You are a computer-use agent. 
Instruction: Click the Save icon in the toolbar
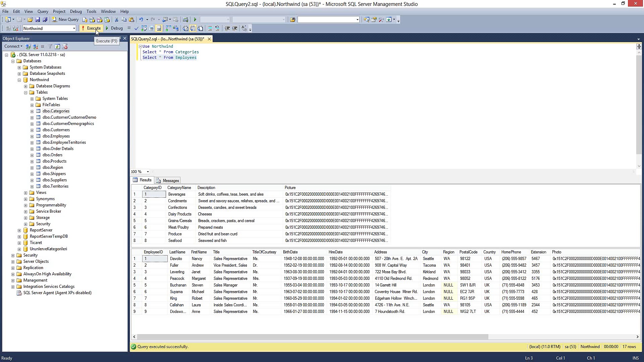pyautogui.click(x=38, y=19)
